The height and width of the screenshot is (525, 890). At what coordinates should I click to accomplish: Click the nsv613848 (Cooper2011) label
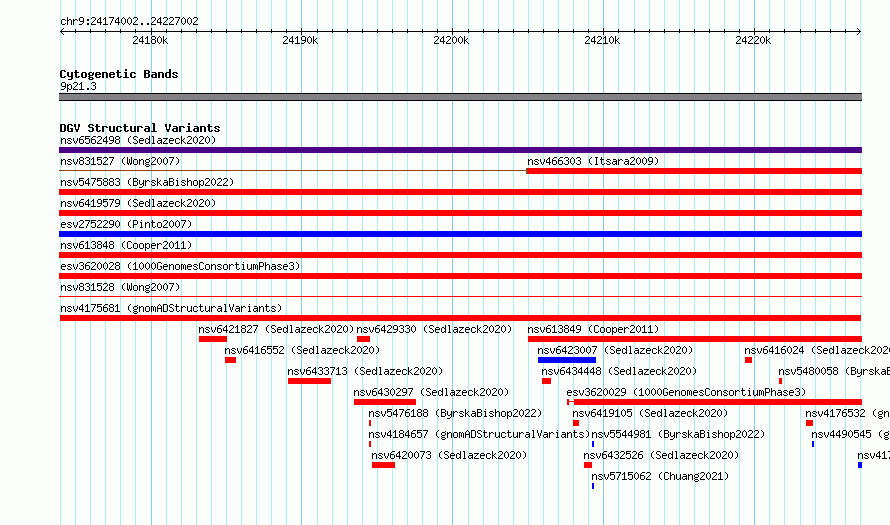point(126,245)
